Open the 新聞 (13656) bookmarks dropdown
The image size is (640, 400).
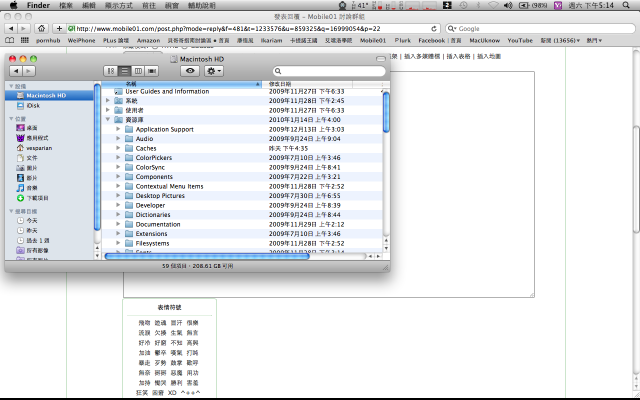(x=560, y=40)
